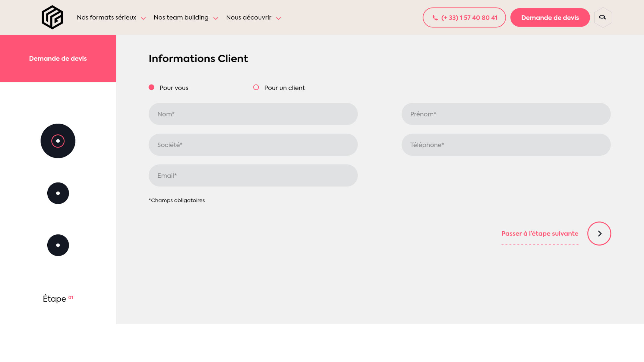Click the next-step arrow circle button

coord(599,233)
